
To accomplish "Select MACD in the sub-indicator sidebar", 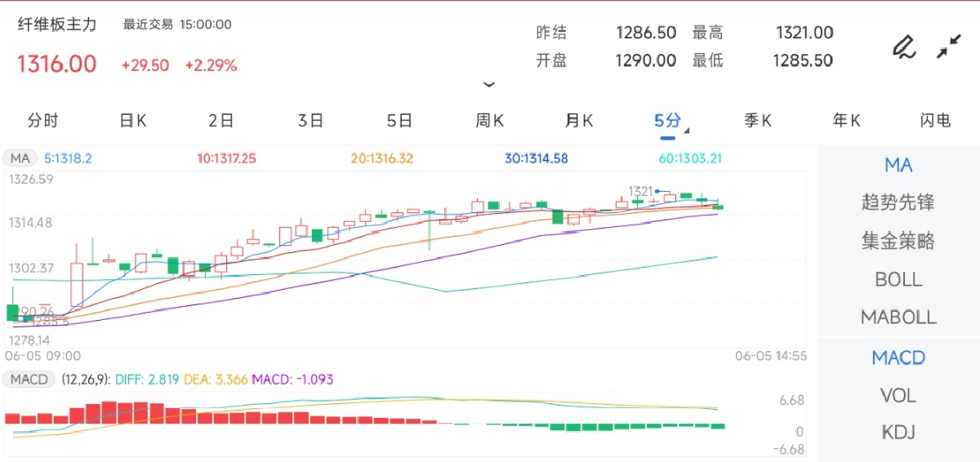I will coord(898,358).
